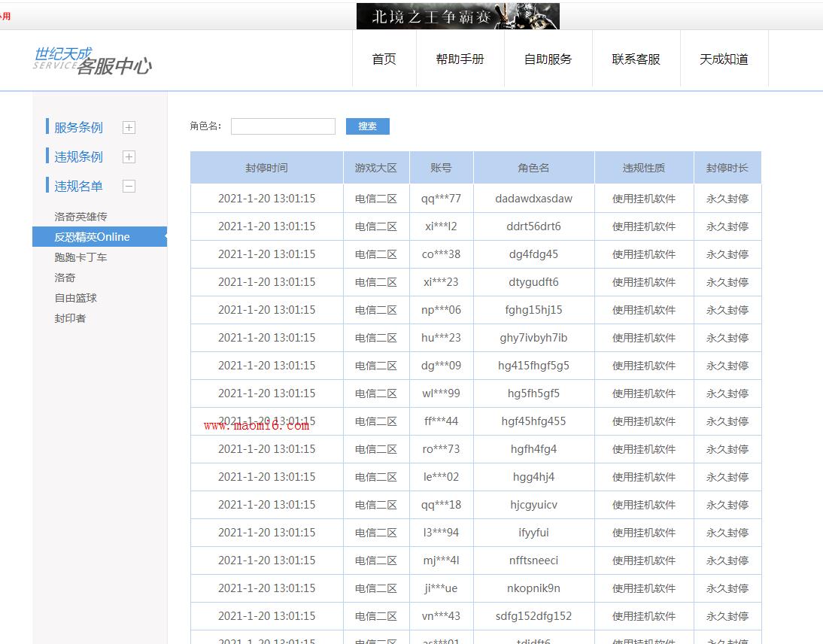The image size is (823, 644).
Task: Select 洛奇 in the sidebar list
Action: pyautogui.click(x=65, y=278)
